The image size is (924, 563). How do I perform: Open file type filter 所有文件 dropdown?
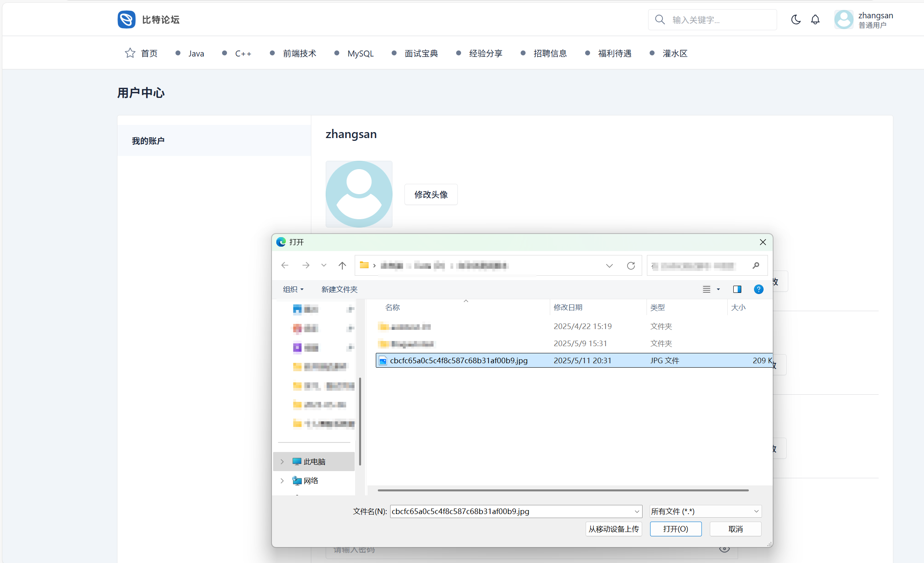[x=705, y=511]
